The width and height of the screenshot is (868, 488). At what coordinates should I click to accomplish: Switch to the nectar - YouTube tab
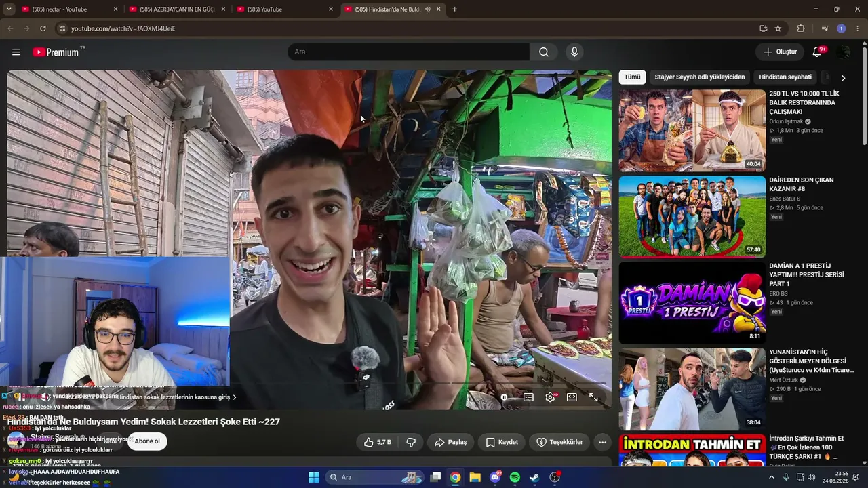(69, 9)
